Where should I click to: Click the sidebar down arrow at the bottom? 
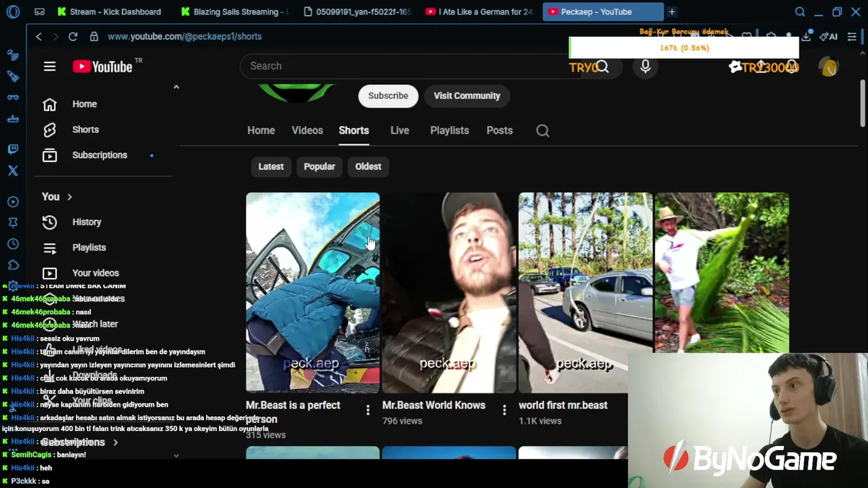(176, 455)
